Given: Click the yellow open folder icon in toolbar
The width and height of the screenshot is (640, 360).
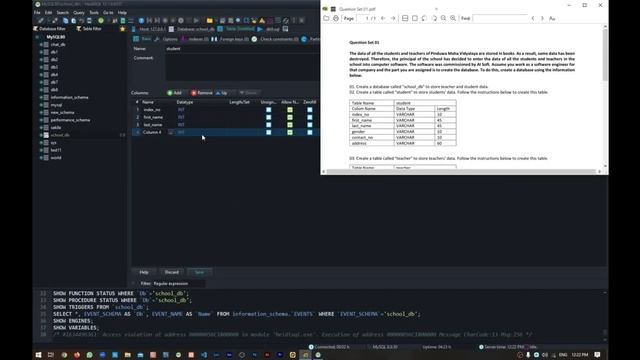Looking at the screenshot, I should [209, 20].
